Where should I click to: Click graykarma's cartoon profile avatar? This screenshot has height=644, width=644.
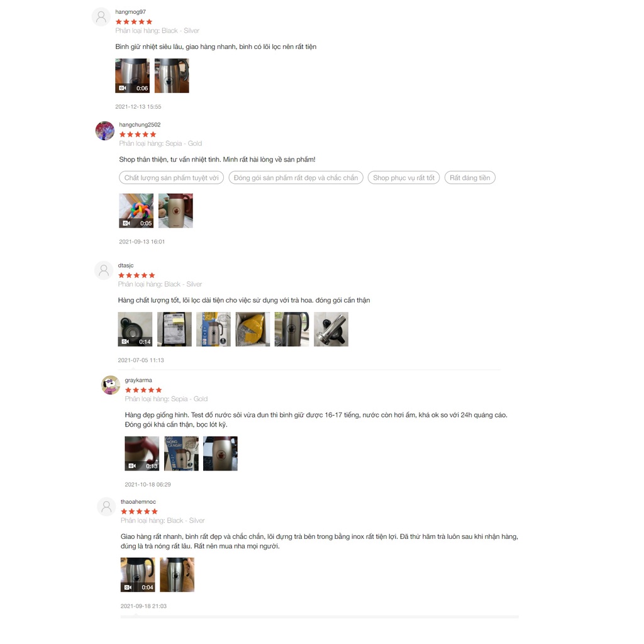(111, 385)
